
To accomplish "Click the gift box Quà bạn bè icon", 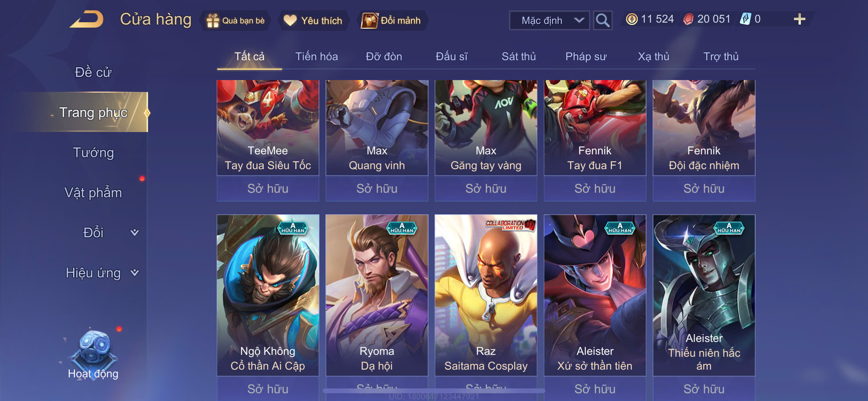I will point(212,21).
